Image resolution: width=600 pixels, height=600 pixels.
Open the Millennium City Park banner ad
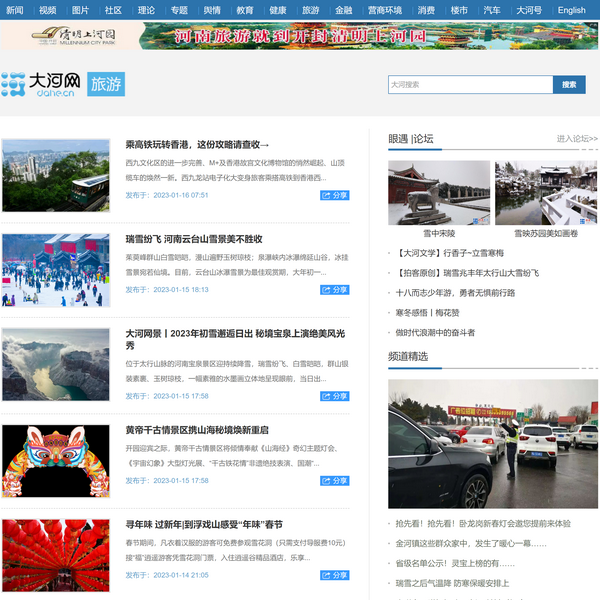pyautogui.click(x=300, y=36)
